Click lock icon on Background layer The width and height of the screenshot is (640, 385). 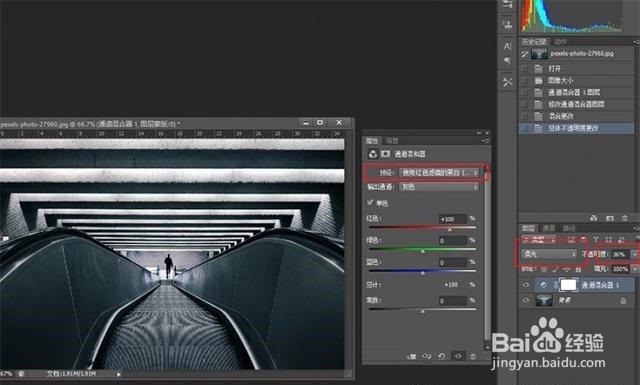coord(623,300)
